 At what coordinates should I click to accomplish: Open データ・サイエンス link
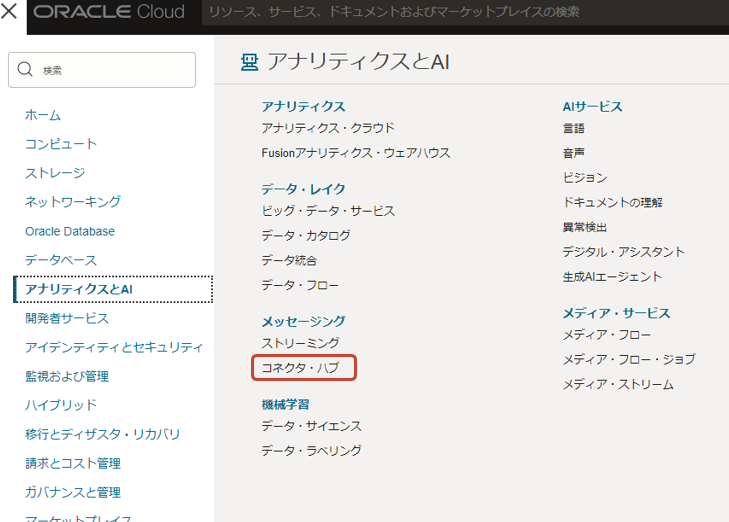point(311,425)
